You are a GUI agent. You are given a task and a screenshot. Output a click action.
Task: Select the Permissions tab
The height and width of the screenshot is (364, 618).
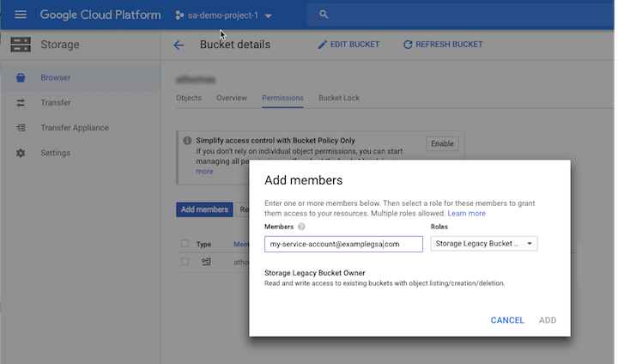pos(282,98)
